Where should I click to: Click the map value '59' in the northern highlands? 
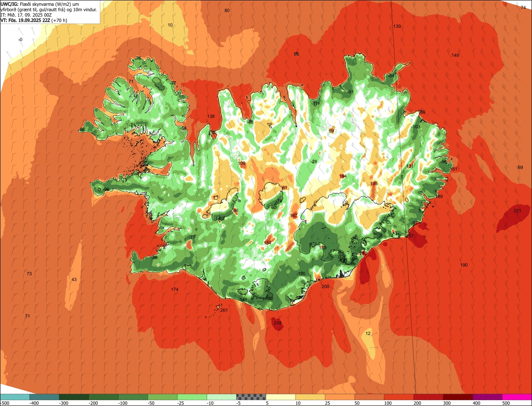331,131
